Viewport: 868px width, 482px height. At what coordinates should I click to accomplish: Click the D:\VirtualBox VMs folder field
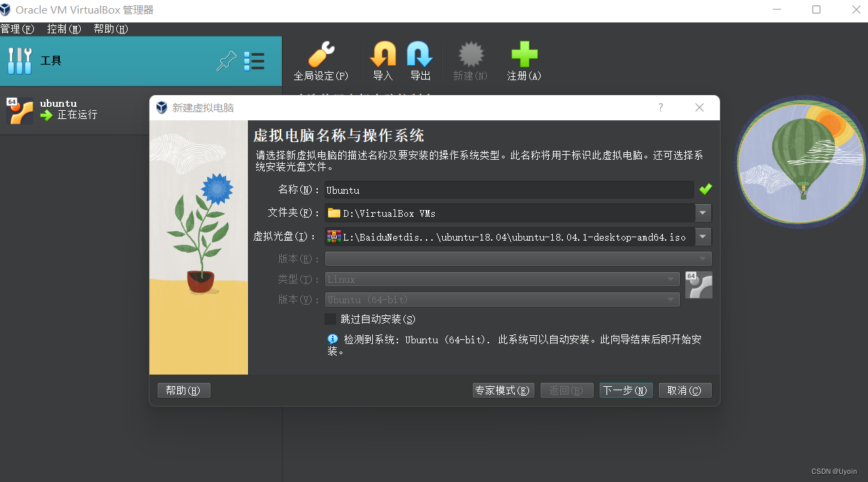(509, 213)
